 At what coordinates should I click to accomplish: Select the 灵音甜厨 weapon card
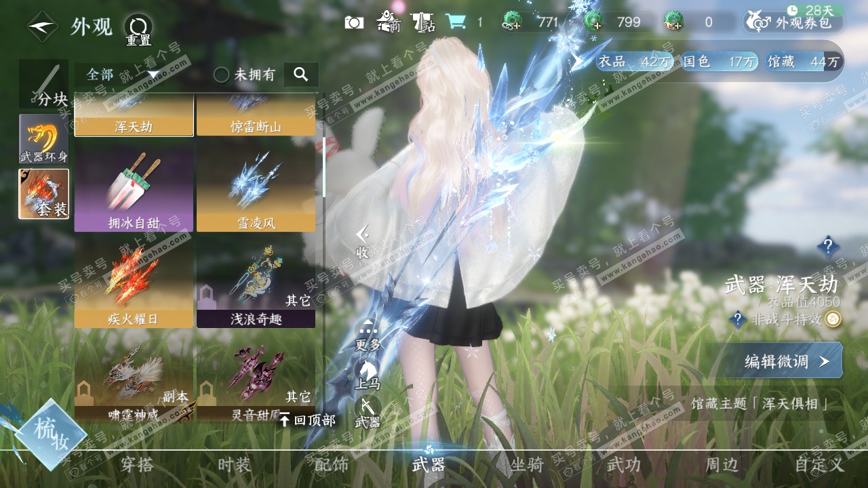pos(256,378)
